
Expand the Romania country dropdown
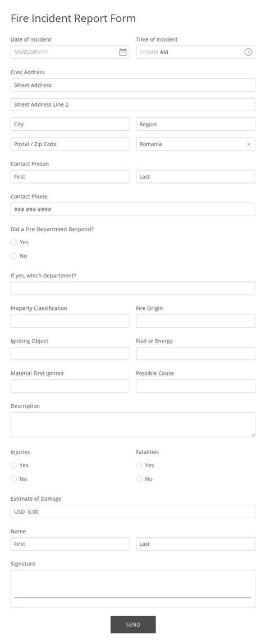pos(195,144)
